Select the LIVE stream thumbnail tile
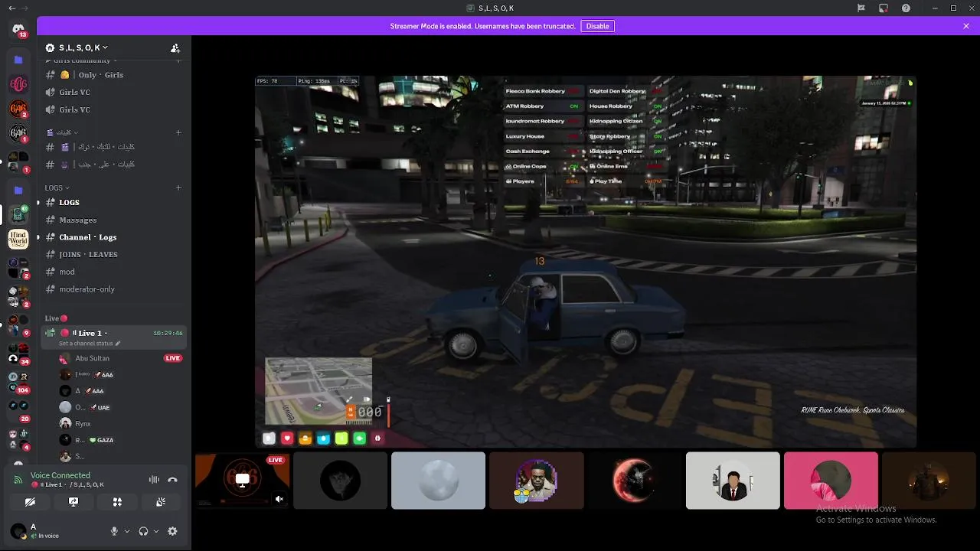Viewport: 980px width, 551px height. pyautogui.click(x=242, y=481)
